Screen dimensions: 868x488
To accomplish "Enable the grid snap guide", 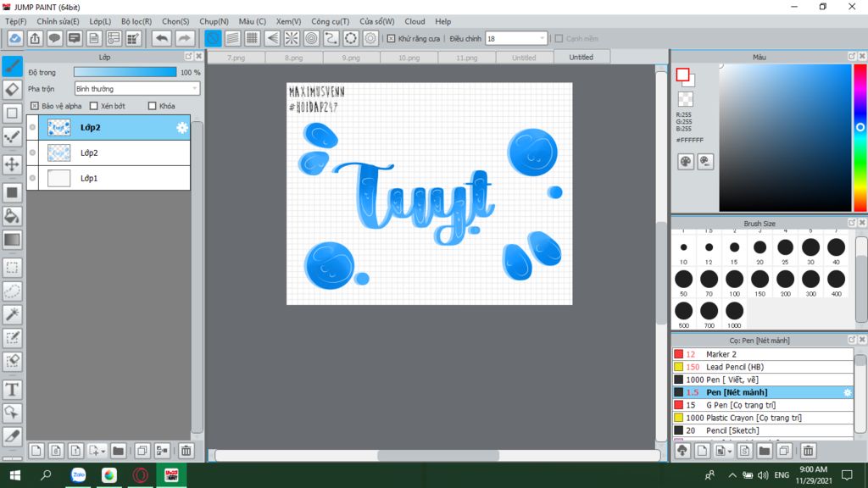I will 252,38.
